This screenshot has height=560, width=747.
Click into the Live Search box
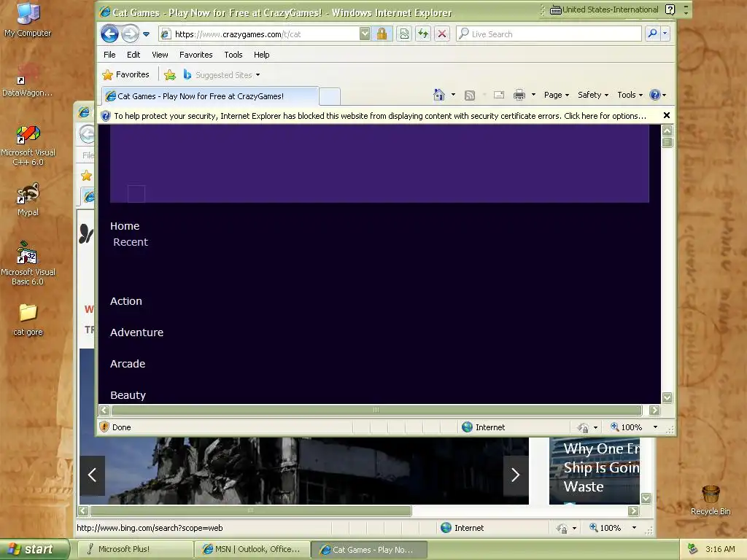pyautogui.click(x=549, y=34)
